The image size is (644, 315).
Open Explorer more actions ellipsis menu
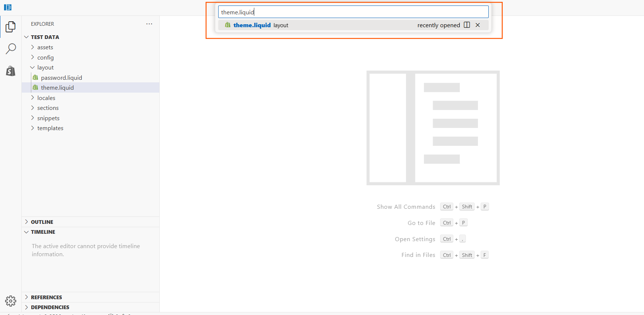(149, 24)
